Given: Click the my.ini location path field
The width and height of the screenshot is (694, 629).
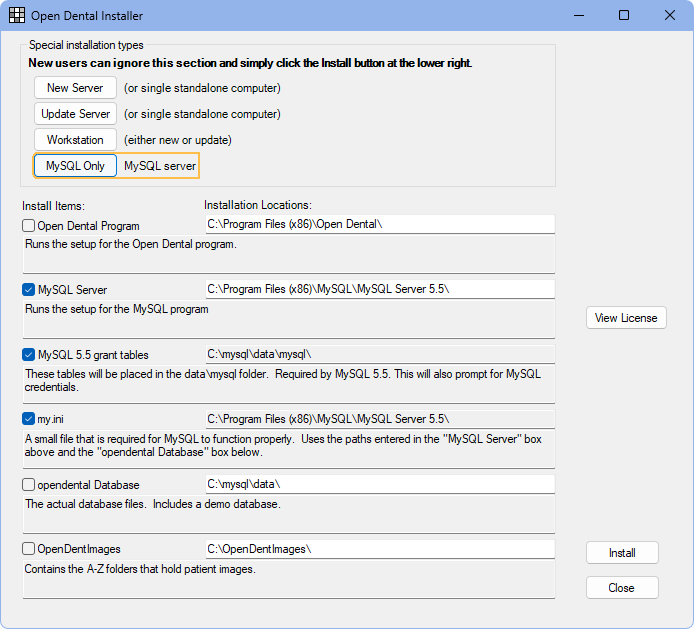Looking at the screenshot, I should point(380,419).
